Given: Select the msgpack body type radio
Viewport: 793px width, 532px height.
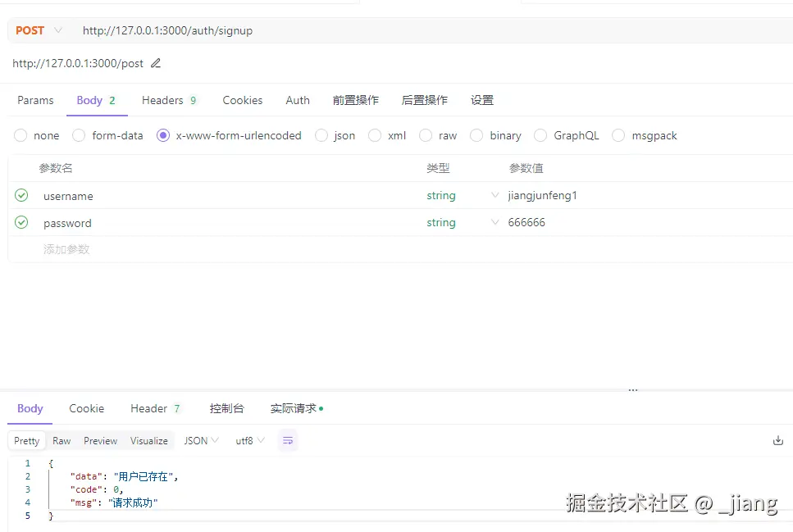Looking at the screenshot, I should coord(618,135).
